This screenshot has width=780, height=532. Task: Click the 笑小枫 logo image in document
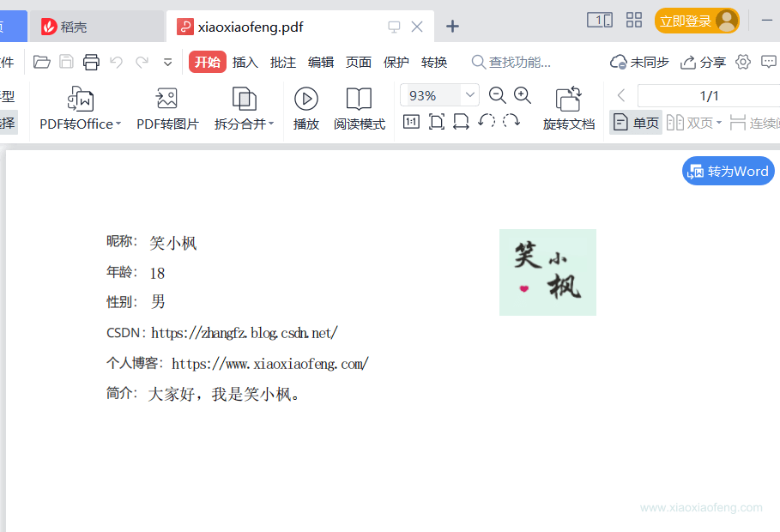click(547, 272)
